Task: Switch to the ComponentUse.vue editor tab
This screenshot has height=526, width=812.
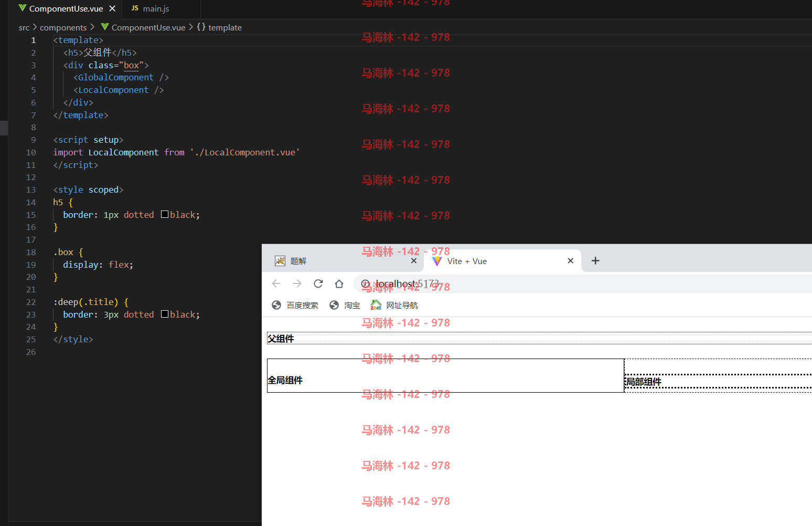Action: [66, 8]
